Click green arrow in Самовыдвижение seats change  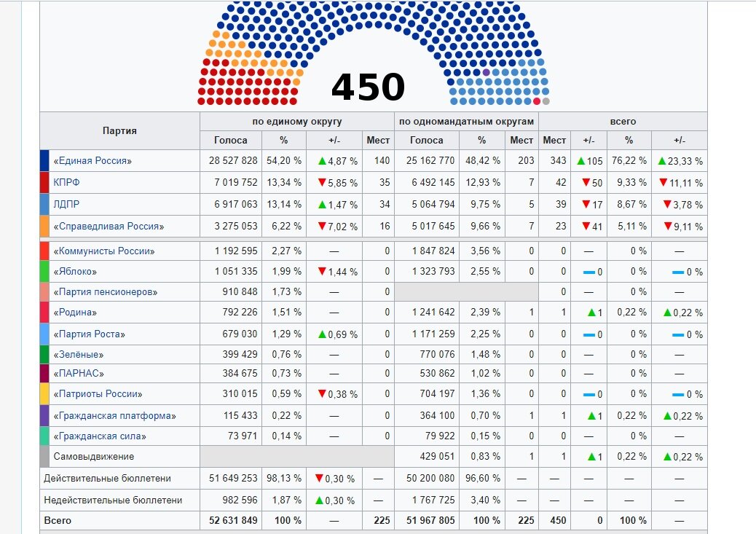pyautogui.click(x=591, y=456)
